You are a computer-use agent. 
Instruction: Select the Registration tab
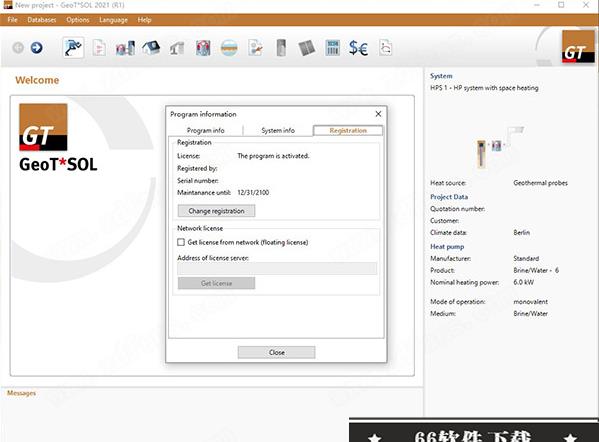(x=348, y=130)
